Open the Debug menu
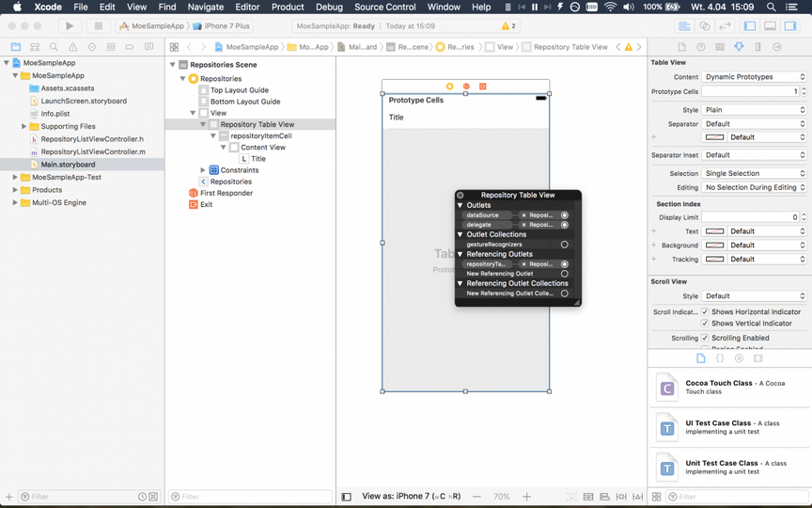The image size is (812, 508). pyautogui.click(x=329, y=7)
